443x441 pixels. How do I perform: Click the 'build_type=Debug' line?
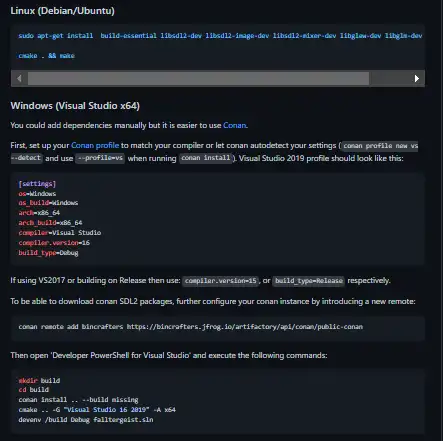[x=48, y=253]
